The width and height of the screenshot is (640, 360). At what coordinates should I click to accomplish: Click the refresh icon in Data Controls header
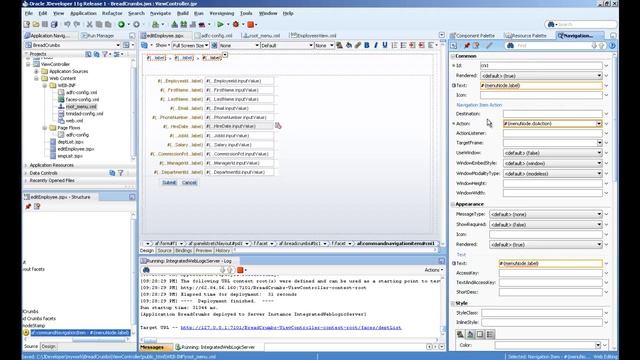click(112, 173)
